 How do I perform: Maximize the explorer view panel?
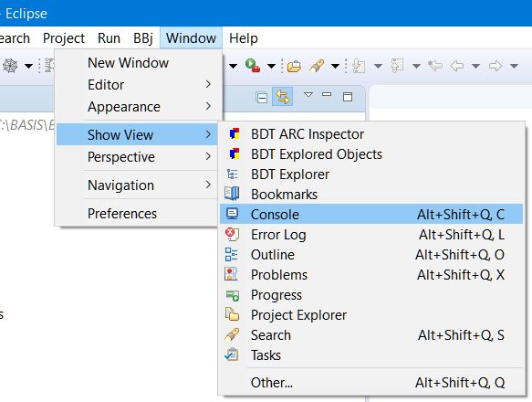(x=348, y=97)
